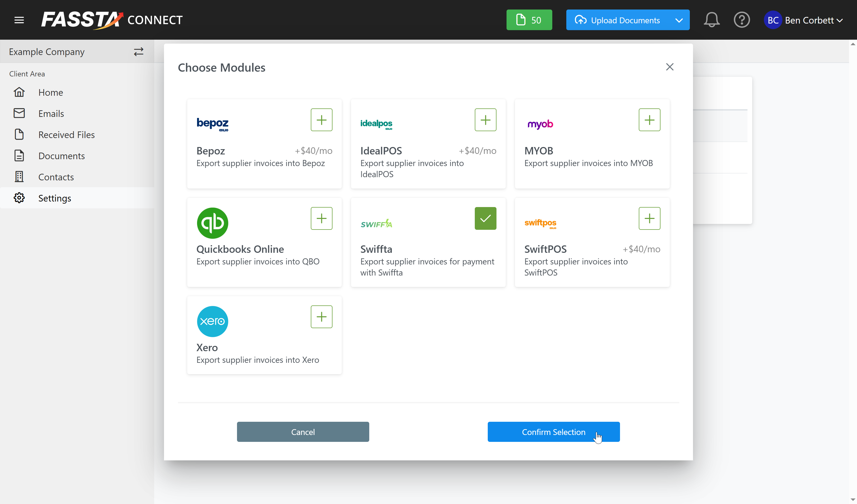Go to Received Files in sidebar
The height and width of the screenshot is (504, 857).
pos(66,135)
